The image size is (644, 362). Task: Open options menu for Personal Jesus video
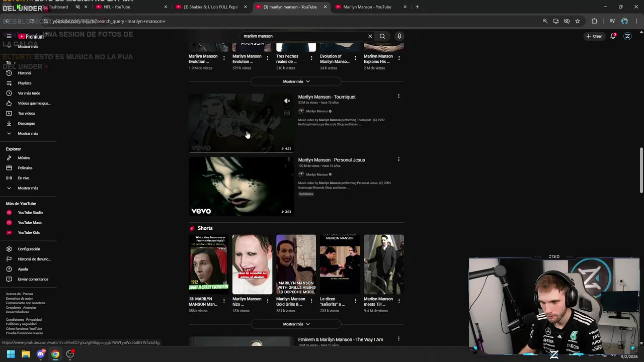coord(398,159)
